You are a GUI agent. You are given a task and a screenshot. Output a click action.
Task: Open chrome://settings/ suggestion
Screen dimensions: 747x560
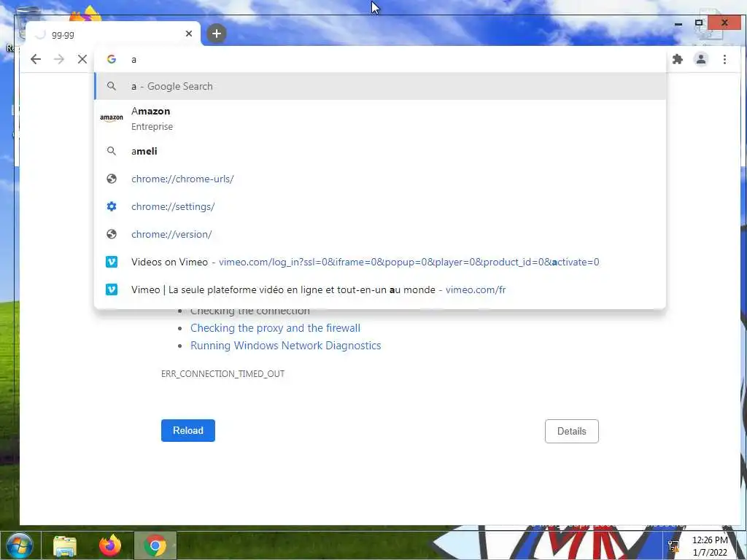click(x=380, y=206)
